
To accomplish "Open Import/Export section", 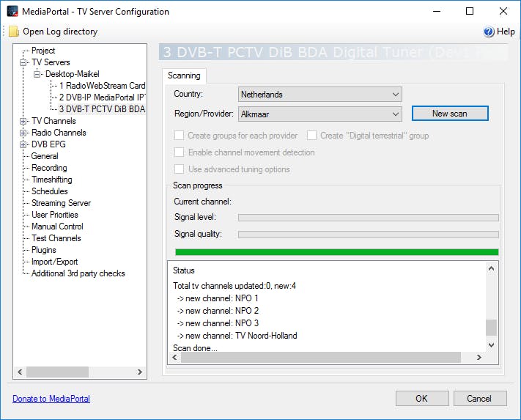I will (54, 262).
